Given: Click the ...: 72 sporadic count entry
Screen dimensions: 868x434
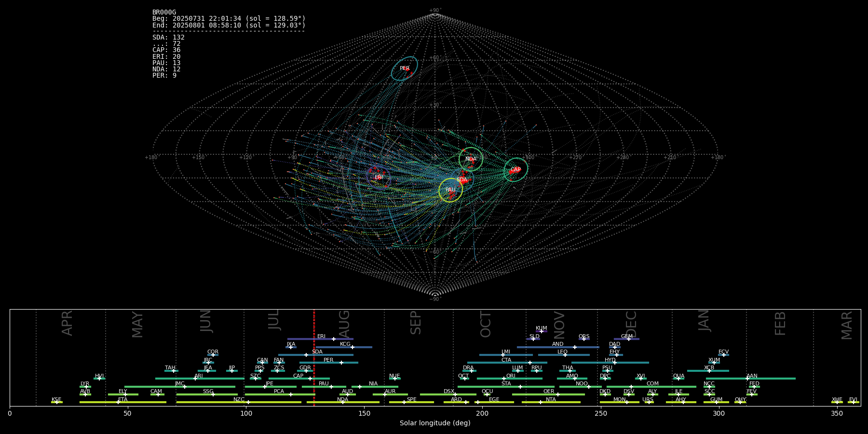Looking at the screenshot, I should (166, 44).
